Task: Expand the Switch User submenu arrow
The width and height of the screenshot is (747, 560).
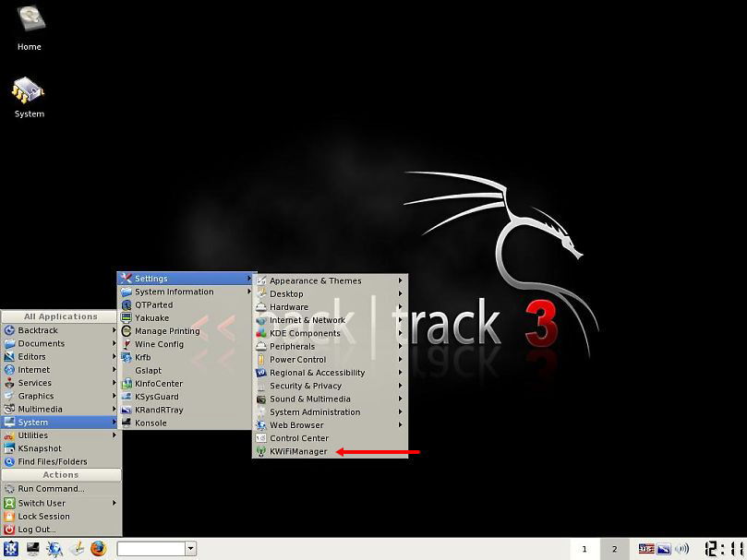Action: click(x=114, y=503)
